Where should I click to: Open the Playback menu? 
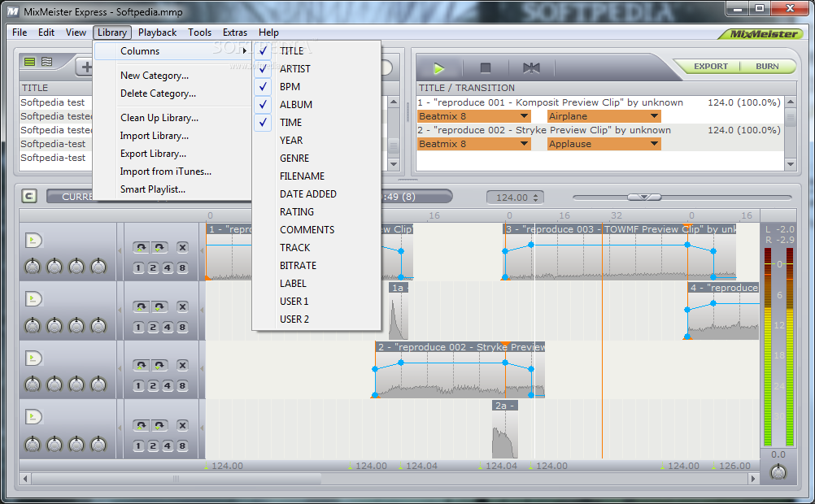(x=157, y=33)
